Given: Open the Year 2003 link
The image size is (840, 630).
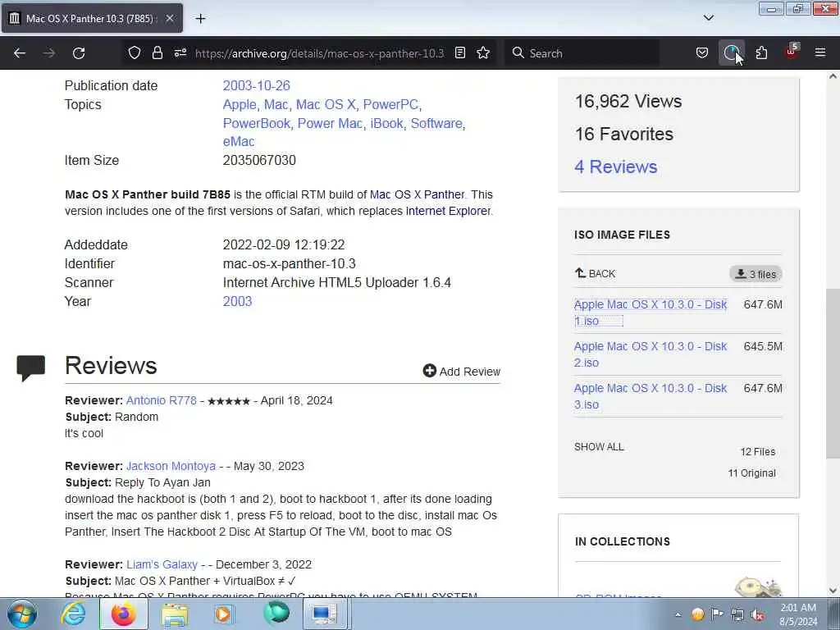Looking at the screenshot, I should 237,301.
